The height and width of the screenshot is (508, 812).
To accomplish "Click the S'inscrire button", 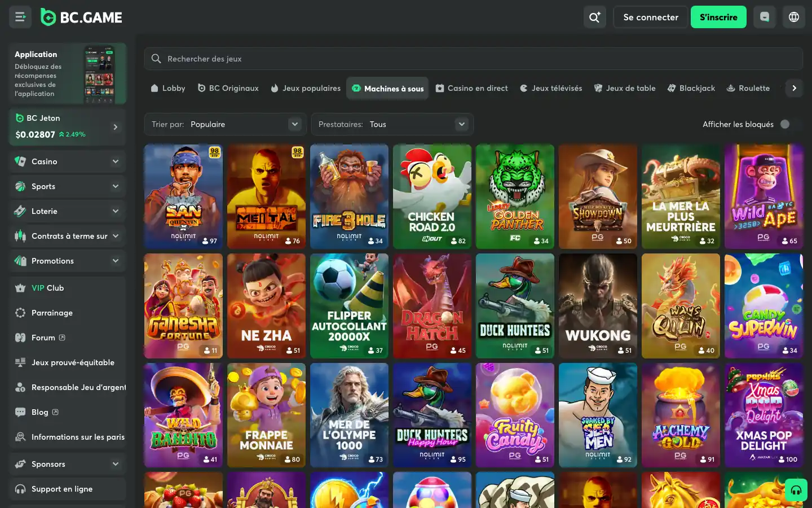I will click(718, 17).
